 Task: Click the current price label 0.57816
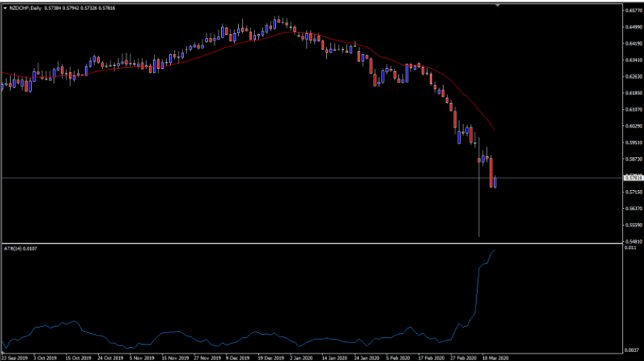point(632,178)
